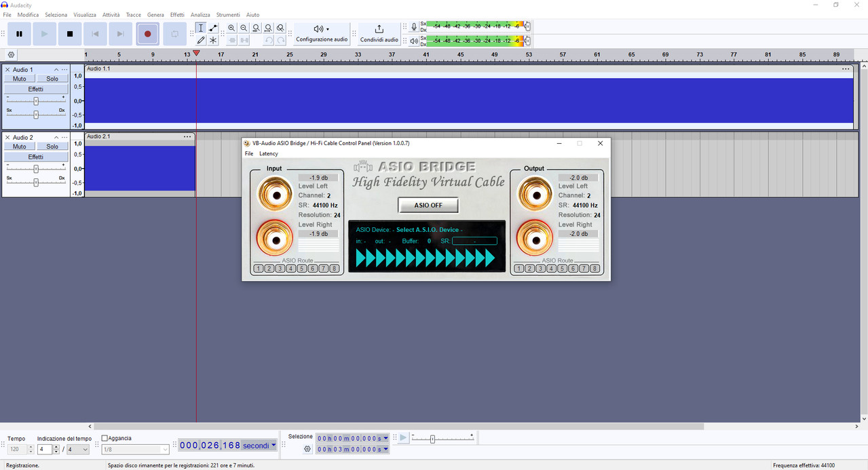Click Play-at-speed button in bottom bar
Screen dimensions: 868x470
[x=403, y=438]
